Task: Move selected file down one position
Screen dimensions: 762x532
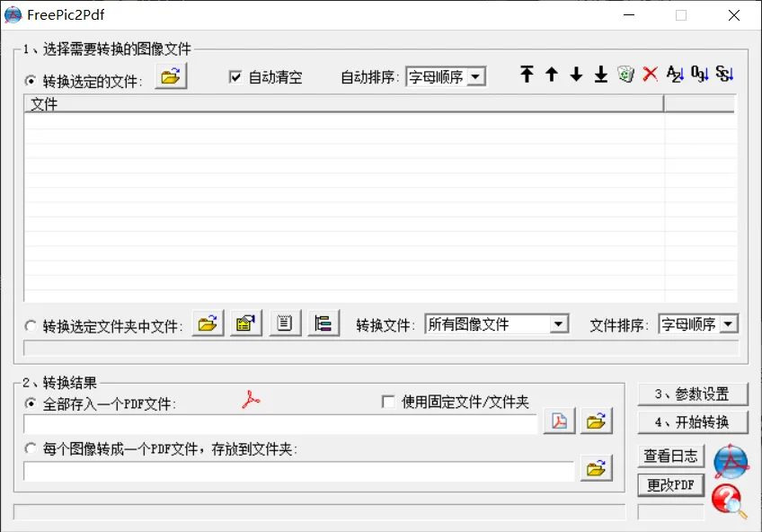Action: [576, 75]
